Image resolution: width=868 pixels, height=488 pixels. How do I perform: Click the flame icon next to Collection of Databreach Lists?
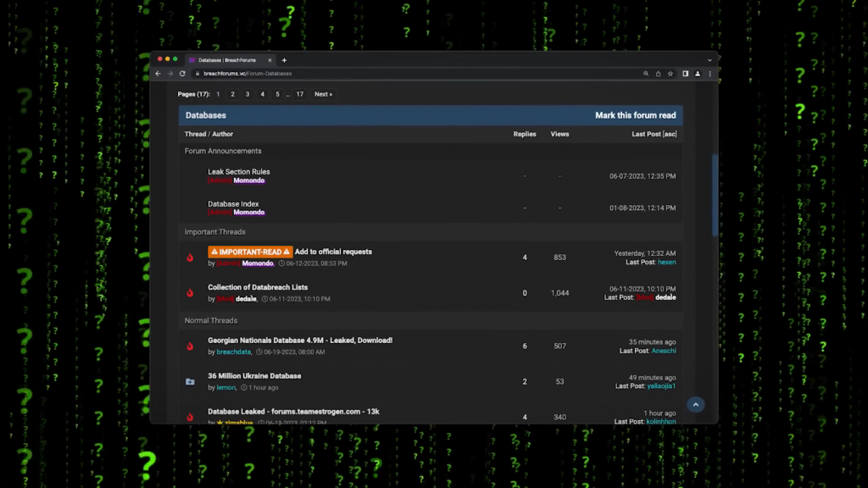tap(190, 293)
